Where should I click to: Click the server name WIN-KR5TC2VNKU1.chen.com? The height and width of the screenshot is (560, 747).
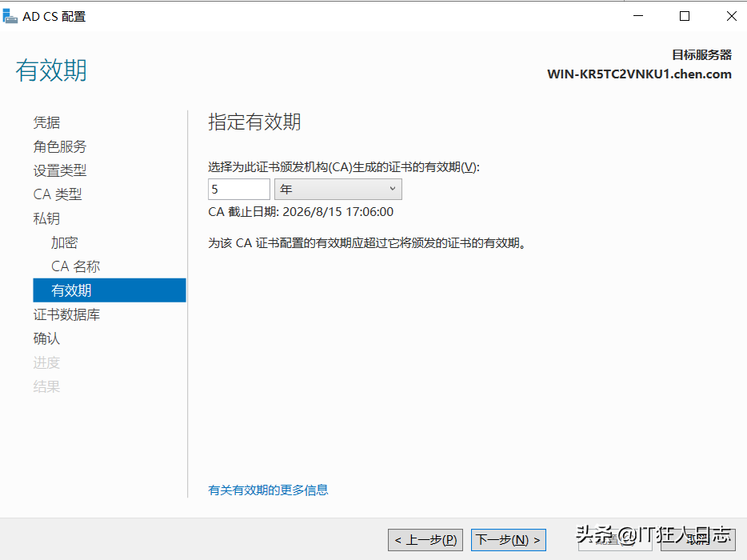639,74
